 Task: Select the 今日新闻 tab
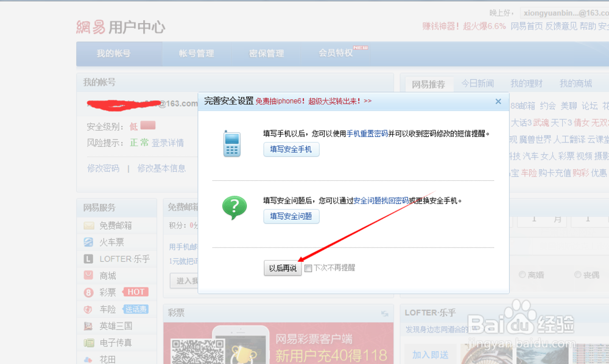[x=477, y=83]
